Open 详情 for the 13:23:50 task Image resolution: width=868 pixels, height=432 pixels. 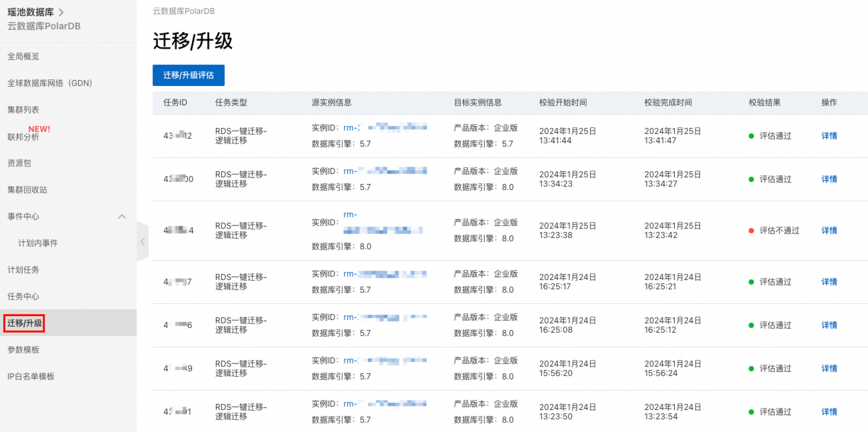click(829, 412)
